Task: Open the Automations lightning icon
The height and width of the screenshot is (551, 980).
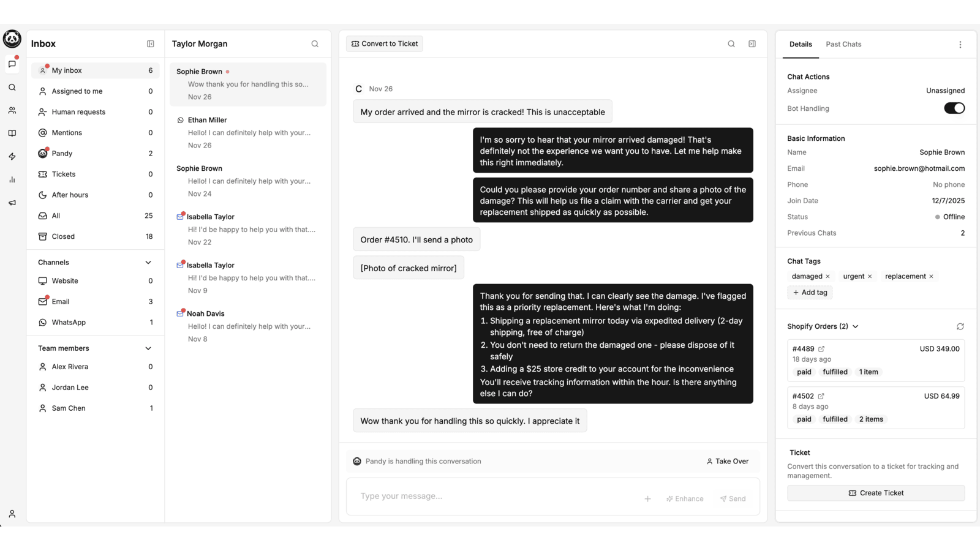Action: point(12,156)
